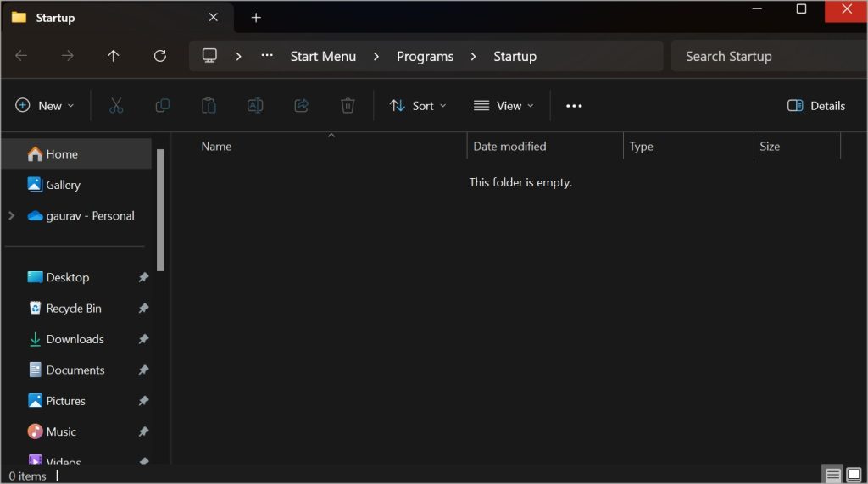Image resolution: width=868 pixels, height=484 pixels.
Task: Sort by the Name column header
Action: pyautogui.click(x=216, y=147)
